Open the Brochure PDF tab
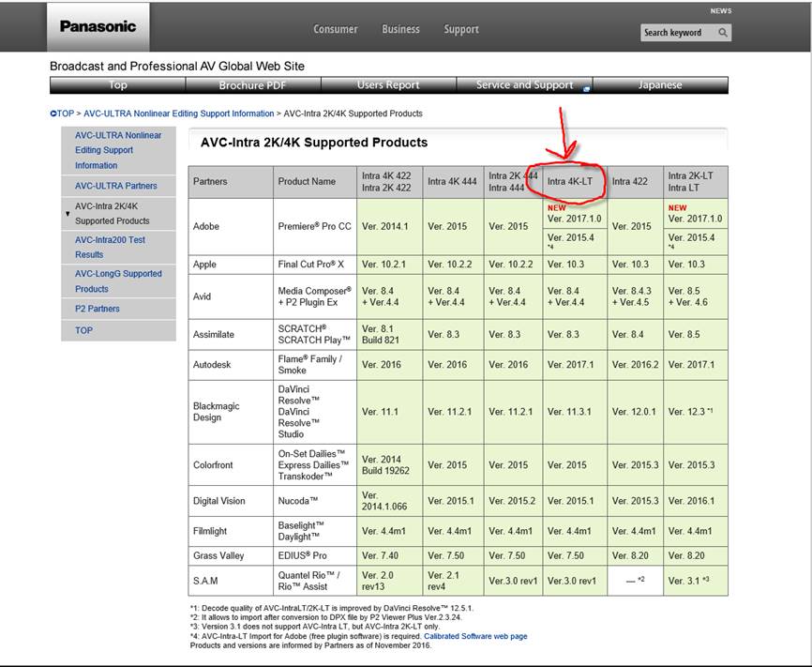Image resolution: width=812 pixels, height=667 pixels. pos(253,85)
